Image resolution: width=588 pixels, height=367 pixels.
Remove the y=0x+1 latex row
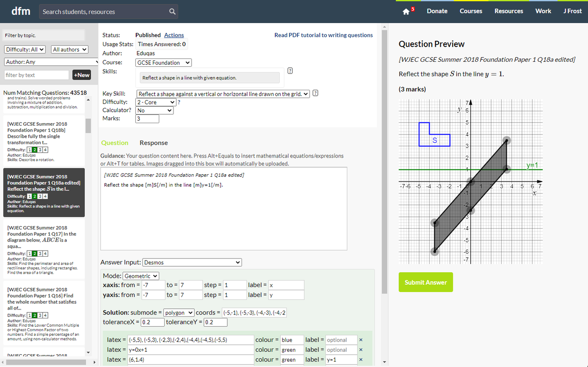(x=361, y=350)
